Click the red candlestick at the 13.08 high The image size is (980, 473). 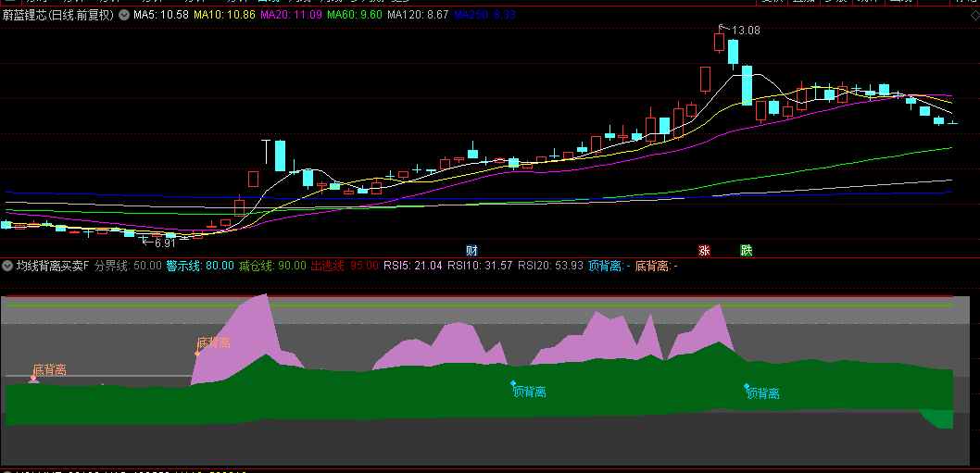(719, 42)
